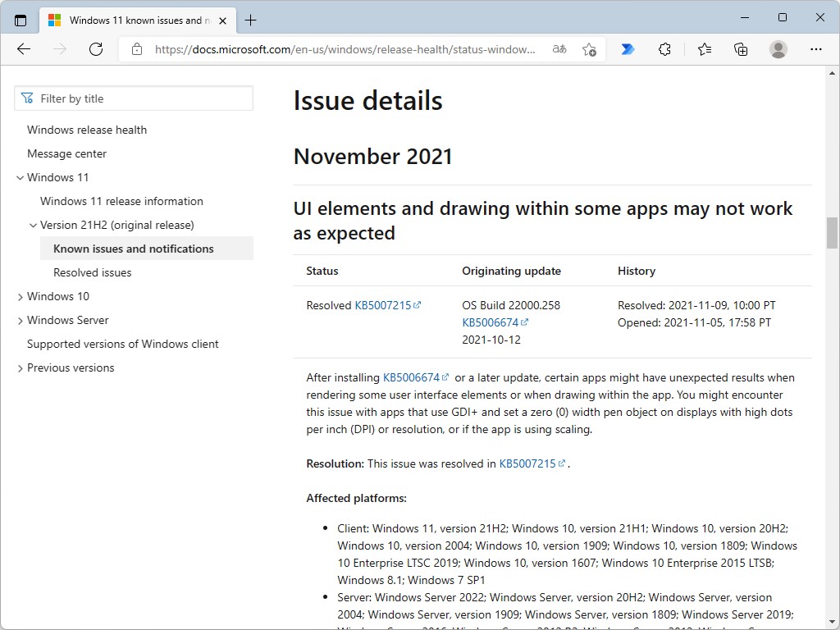Screen dimensions: 840x630
Task: Click the 2021-10-12 date under Originating update
Action: [491, 340]
